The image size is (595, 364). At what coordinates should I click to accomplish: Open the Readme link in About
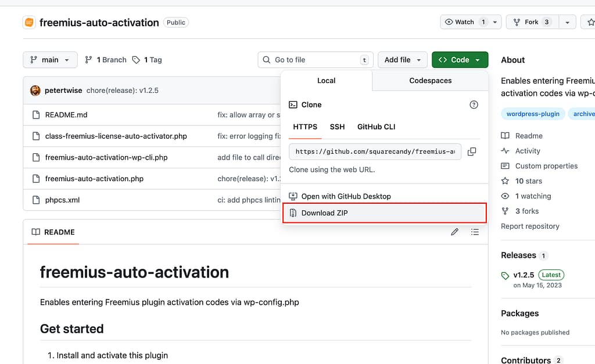click(x=529, y=136)
